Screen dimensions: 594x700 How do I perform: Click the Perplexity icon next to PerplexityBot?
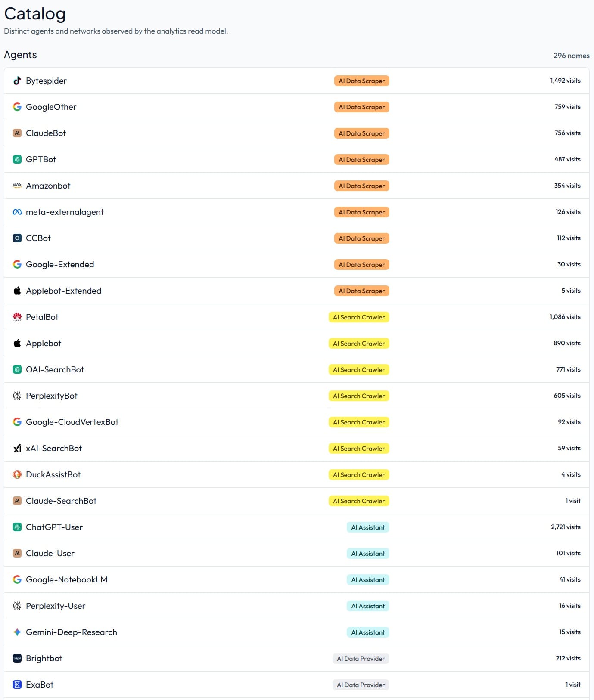pyautogui.click(x=17, y=396)
